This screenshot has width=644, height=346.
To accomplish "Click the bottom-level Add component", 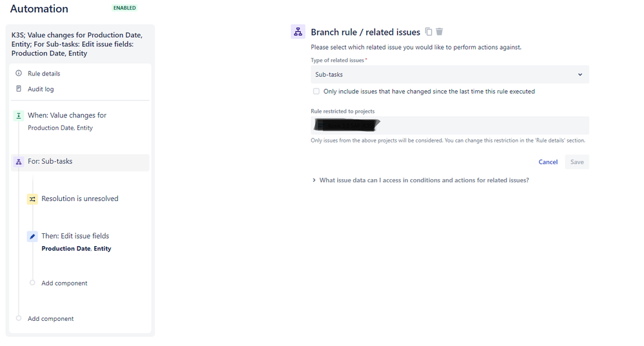I will [50, 318].
